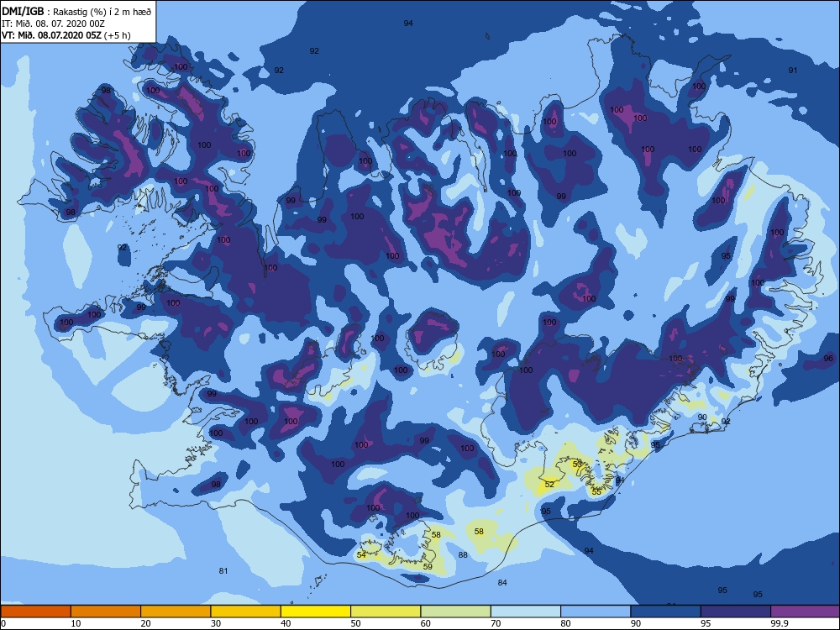Pick the yellow-green 60–70 legend segment
The image size is (840, 630).
[x=456, y=612]
